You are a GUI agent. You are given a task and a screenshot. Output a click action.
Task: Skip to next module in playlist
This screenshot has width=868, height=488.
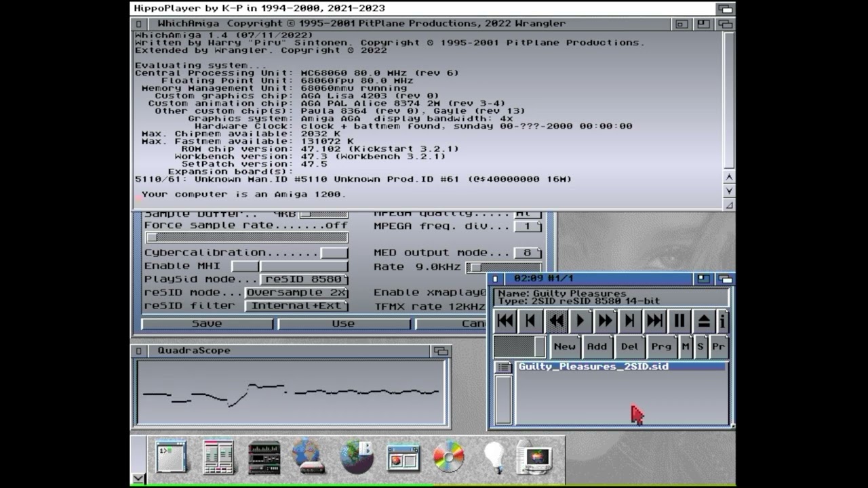655,321
